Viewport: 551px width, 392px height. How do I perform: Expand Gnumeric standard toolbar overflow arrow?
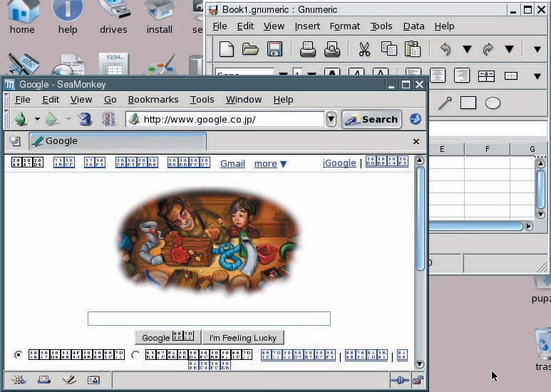click(x=537, y=49)
